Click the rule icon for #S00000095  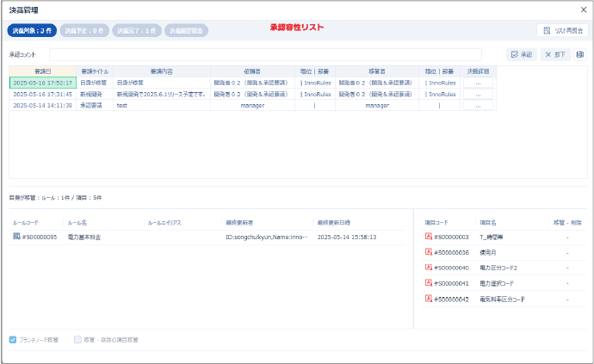point(16,236)
